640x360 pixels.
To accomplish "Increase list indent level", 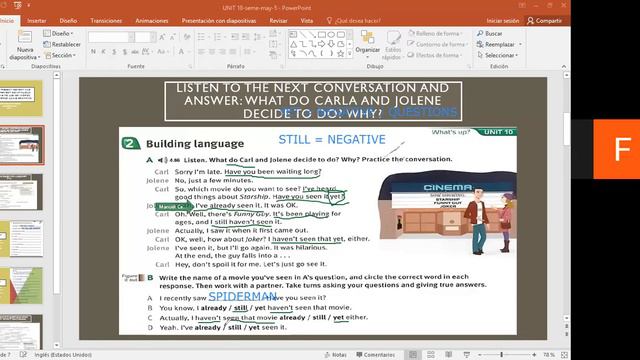I will [x=245, y=37].
